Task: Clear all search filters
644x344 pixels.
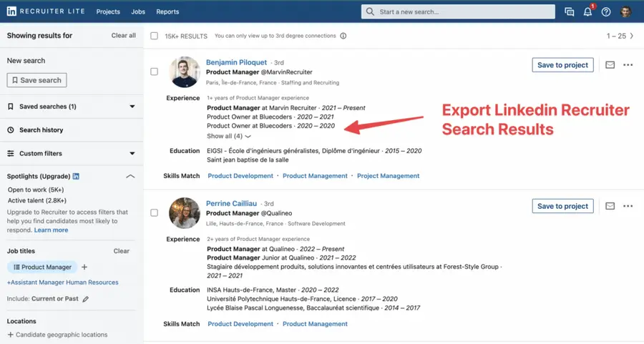Action: pyautogui.click(x=123, y=36)
